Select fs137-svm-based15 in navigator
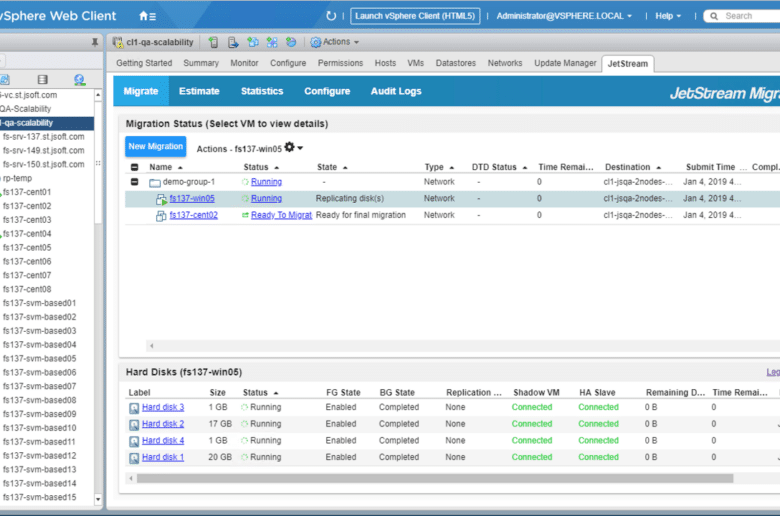Viewport: 780px width, 516px height. coord(39,497)
